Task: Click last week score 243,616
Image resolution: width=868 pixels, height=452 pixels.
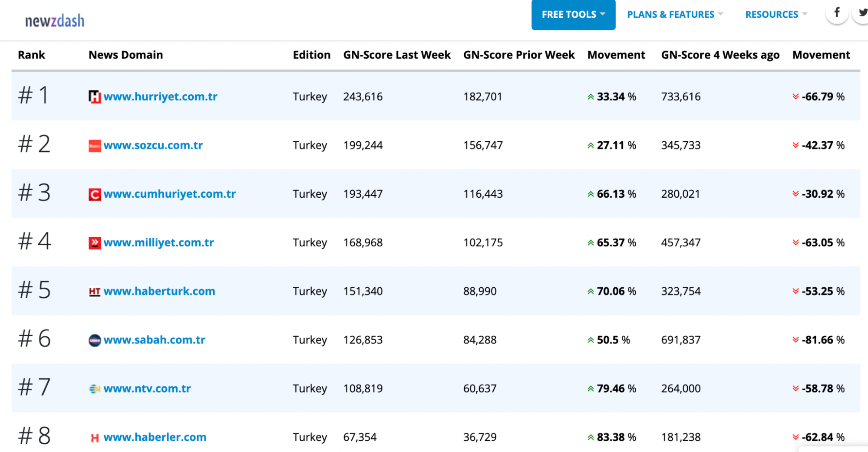Action: 363,96
